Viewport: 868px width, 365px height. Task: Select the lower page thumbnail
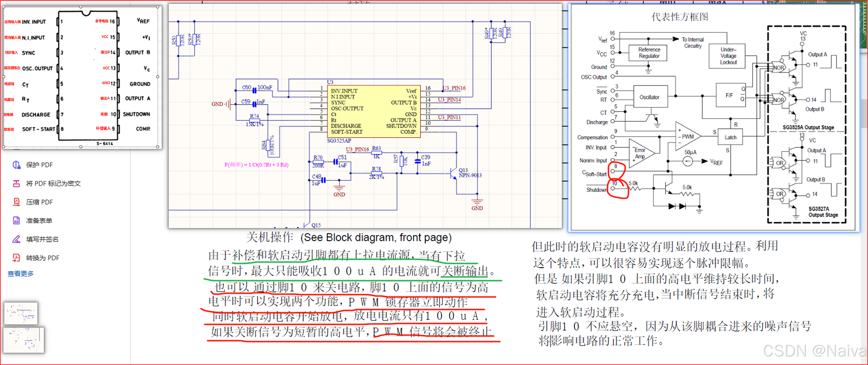pos(24,340)
